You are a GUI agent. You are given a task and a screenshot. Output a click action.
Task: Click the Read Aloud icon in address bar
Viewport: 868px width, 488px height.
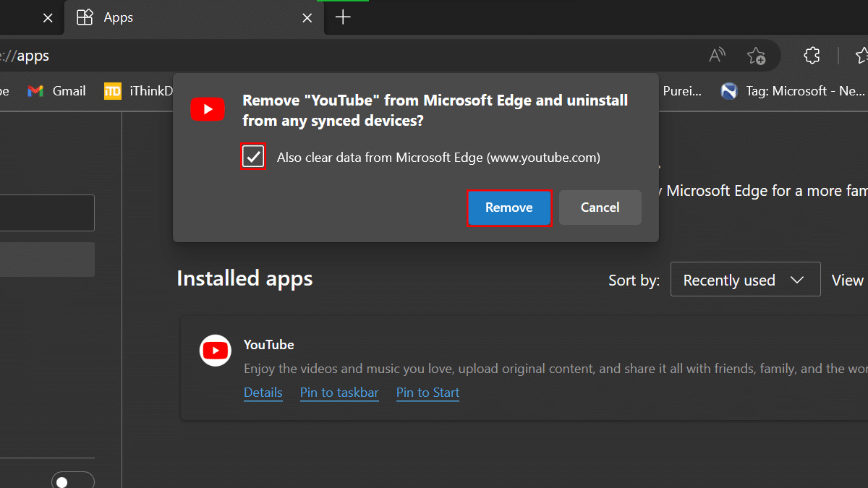(717, 56)
